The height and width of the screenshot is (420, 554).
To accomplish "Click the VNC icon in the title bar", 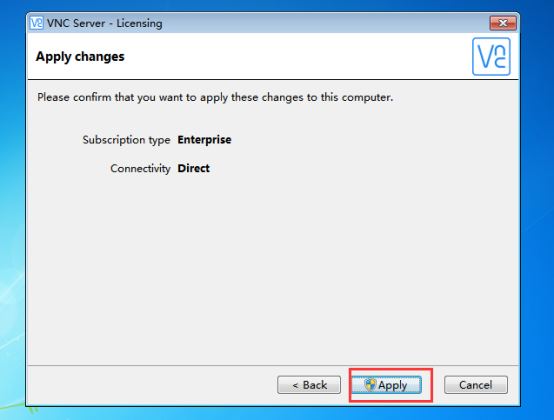I will pos(36,23).
